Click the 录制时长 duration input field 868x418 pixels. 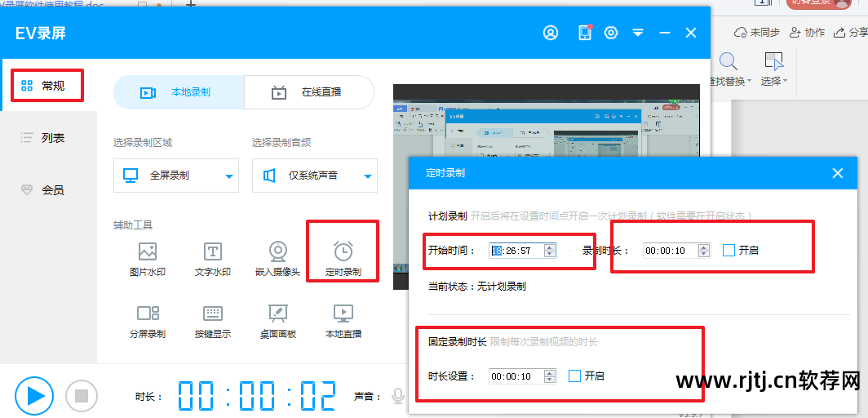click(676, 251)
